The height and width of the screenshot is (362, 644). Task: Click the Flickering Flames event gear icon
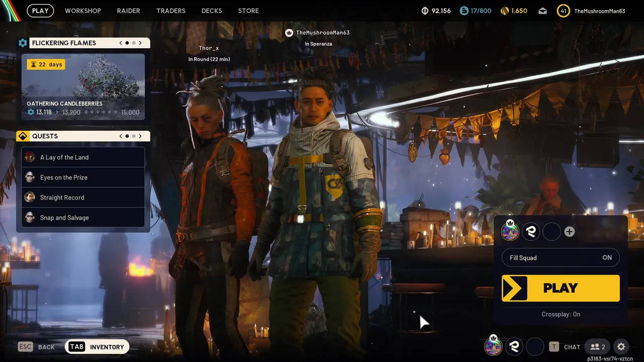click(22, 43)
